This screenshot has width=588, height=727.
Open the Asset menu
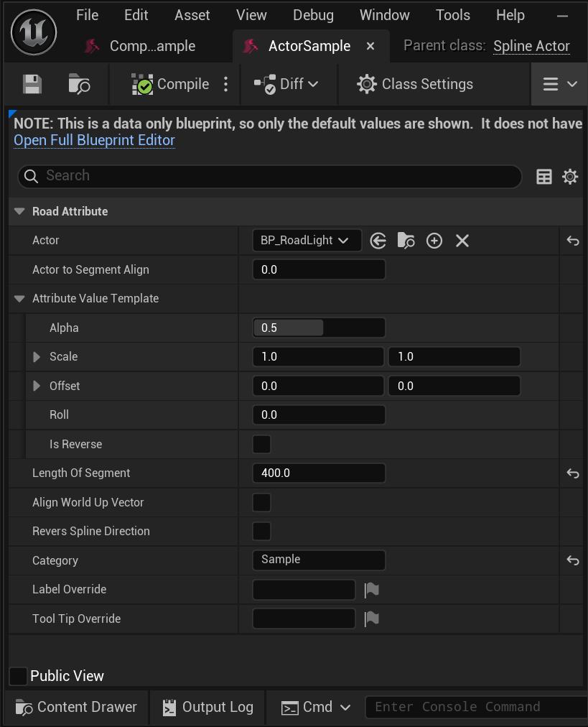coord(192,15)
